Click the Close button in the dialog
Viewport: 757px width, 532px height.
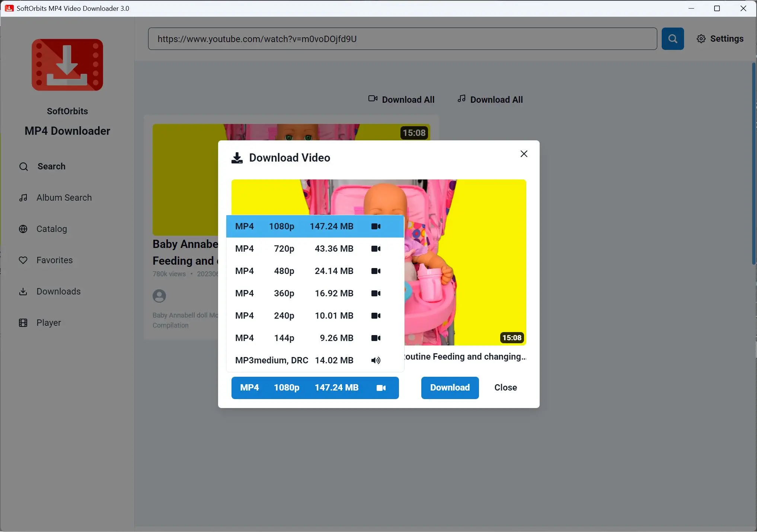pyautogui.click(x=505, y=388)
